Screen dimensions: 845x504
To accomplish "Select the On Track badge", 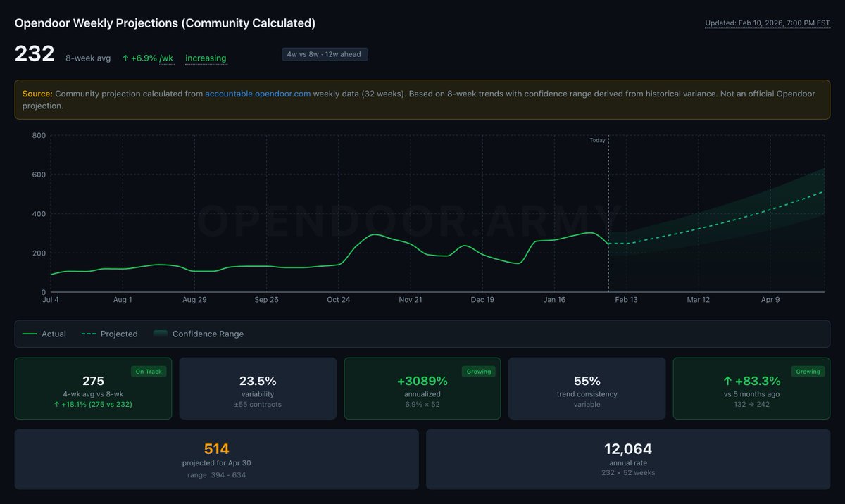I will coord(149,371).
